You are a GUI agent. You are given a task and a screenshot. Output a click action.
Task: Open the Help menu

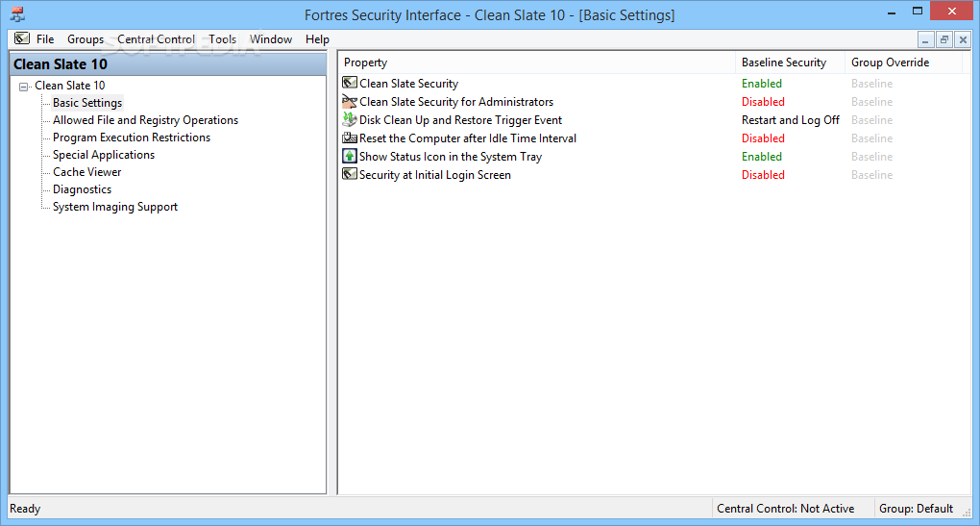point(317,38)
